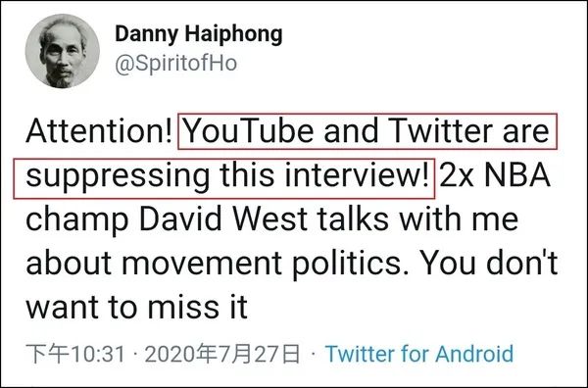Select the word Attention! in the tweet
The width and height of the screenshot is (588, 388).
tap(99, 131)
